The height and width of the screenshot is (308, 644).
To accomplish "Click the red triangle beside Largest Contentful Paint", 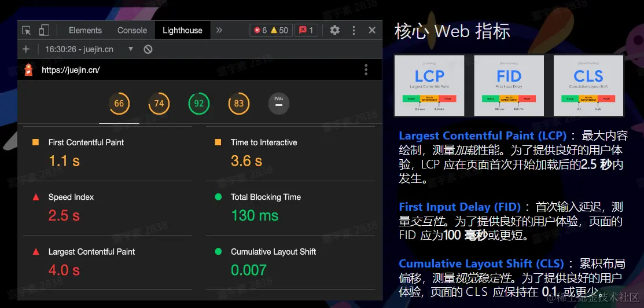I will pyautogui.click(x=36, y=252).
